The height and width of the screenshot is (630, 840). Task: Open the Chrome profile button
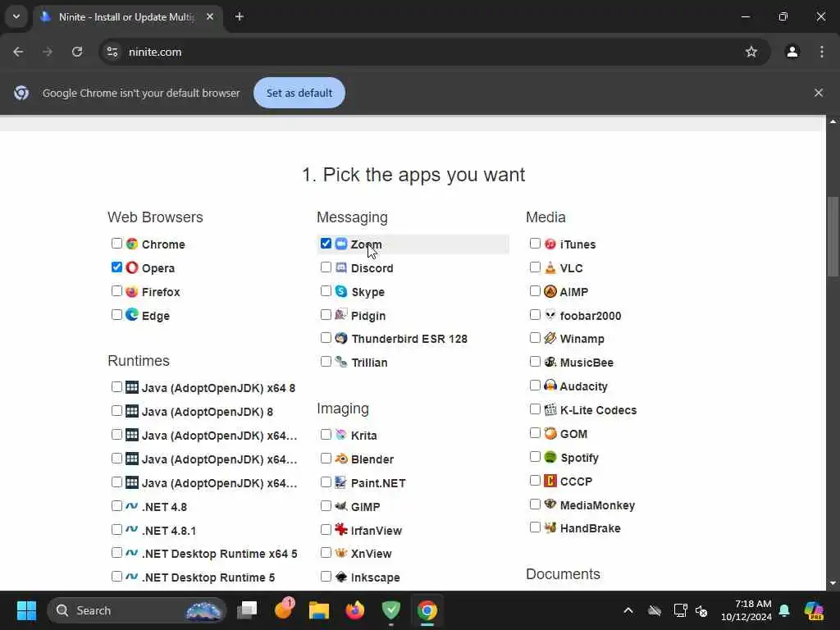click(x=792, y=52)
